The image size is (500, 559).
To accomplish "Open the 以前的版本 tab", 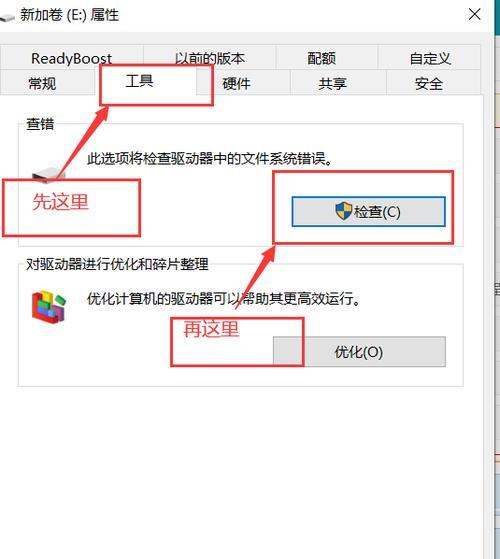I will tap(210, 57).
